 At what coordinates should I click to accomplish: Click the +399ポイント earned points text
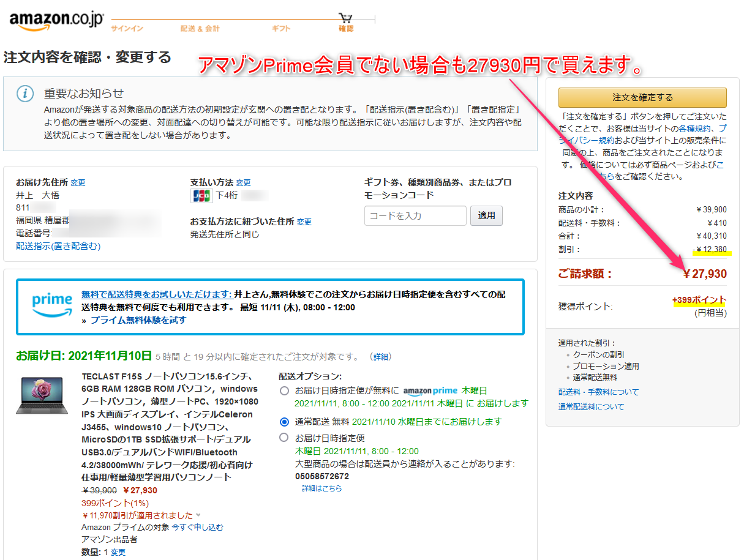coord(699,301)
